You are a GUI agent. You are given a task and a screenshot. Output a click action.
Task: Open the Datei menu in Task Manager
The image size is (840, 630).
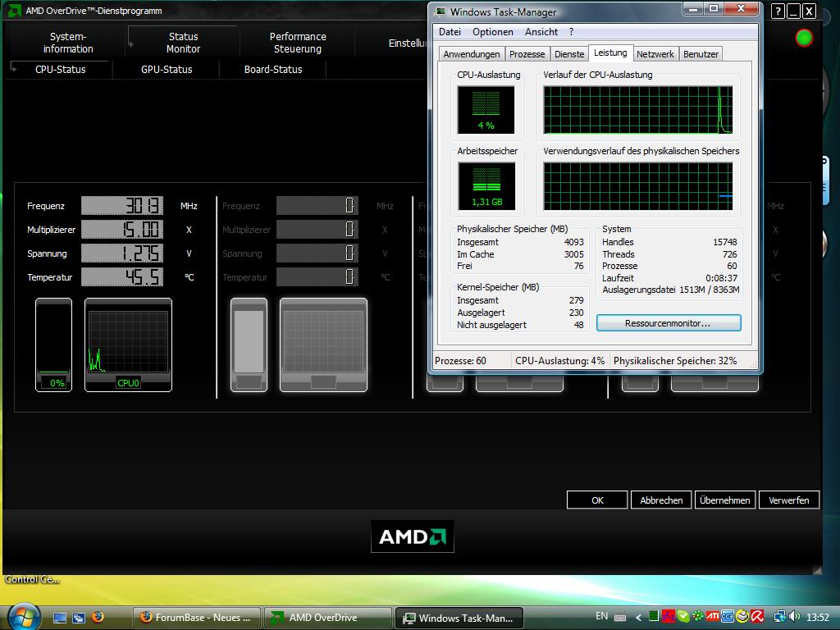450,32
